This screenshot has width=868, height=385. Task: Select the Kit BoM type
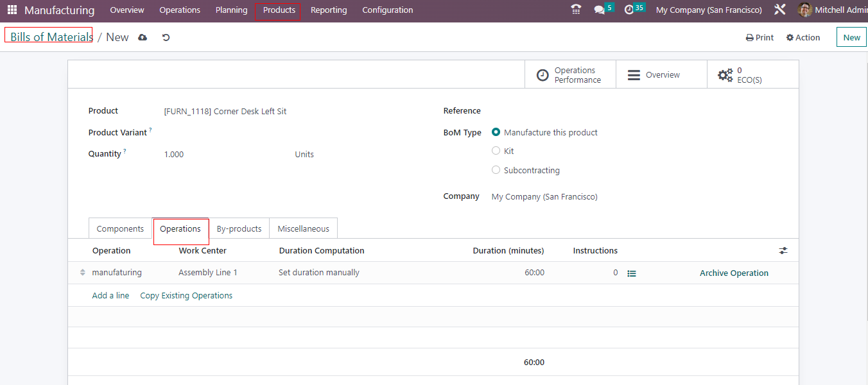(496, 151)
